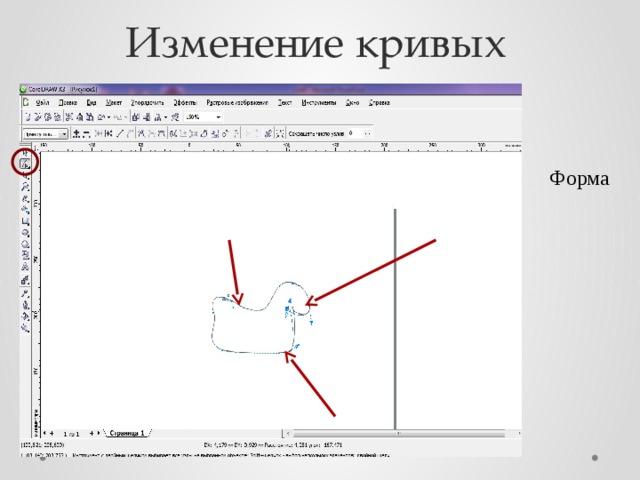Select the Shape tool in the toolbox

tap(25, 164)
